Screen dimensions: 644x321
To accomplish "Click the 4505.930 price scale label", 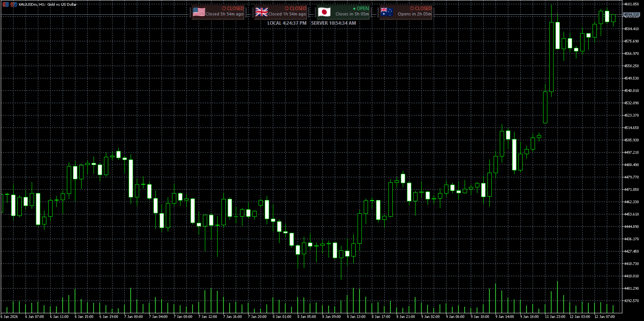I will click(x=631, y=140).
